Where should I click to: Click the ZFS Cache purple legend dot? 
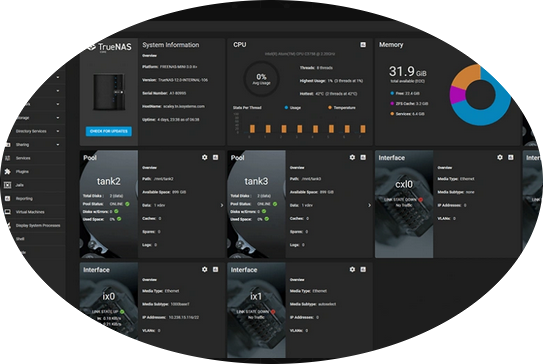click(x=392, y=103)
